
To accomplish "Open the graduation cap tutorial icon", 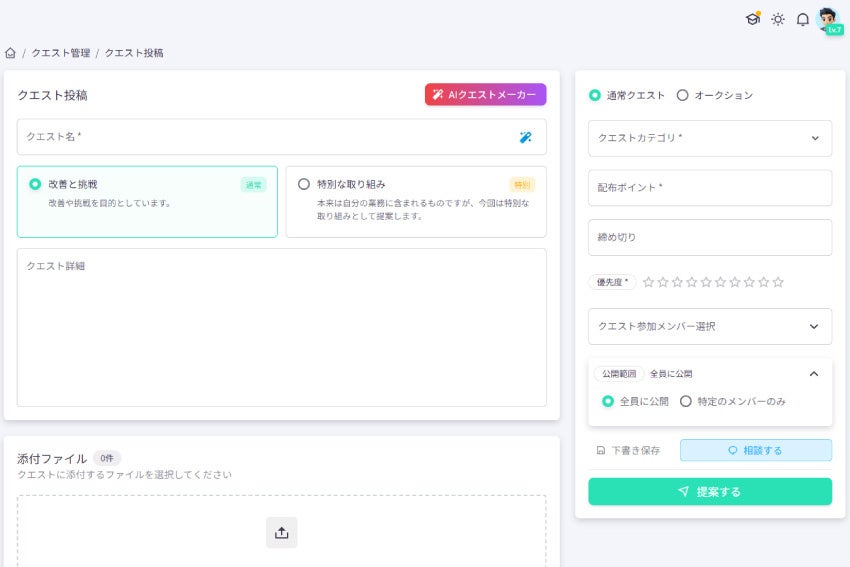I will click(x=752, y=20).
